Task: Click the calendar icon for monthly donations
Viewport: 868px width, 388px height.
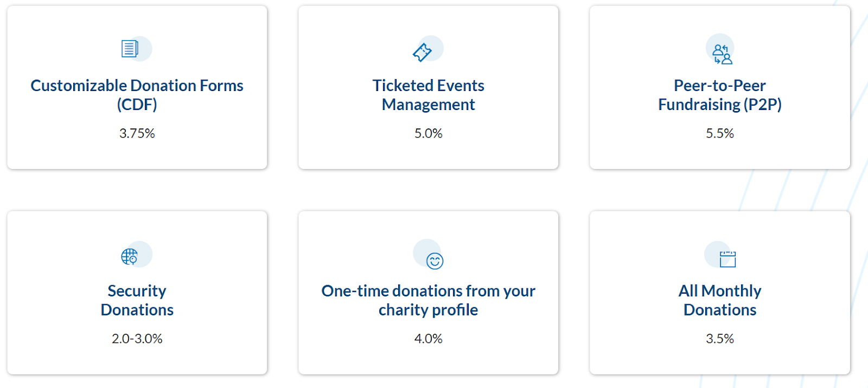Action: coord(727,259)
